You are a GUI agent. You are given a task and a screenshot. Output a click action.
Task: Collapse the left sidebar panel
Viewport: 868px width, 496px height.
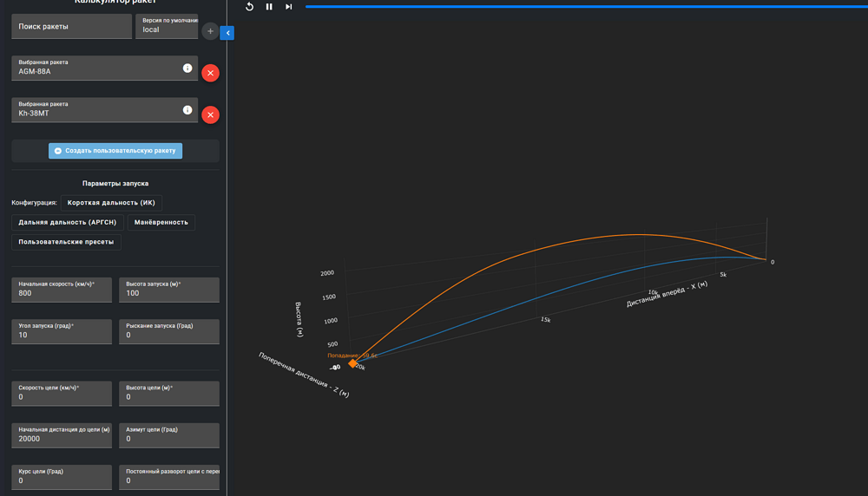[x=227, y=33]
